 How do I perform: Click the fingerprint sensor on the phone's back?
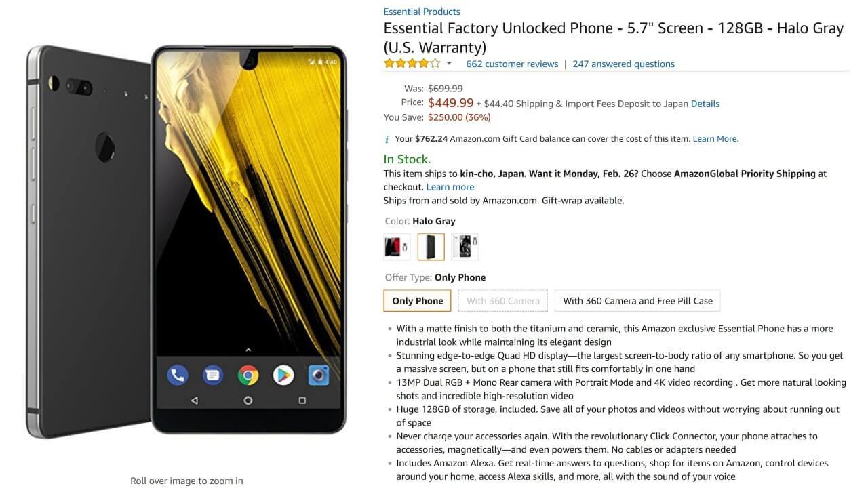pyautogui.click(x=105, y=143)
